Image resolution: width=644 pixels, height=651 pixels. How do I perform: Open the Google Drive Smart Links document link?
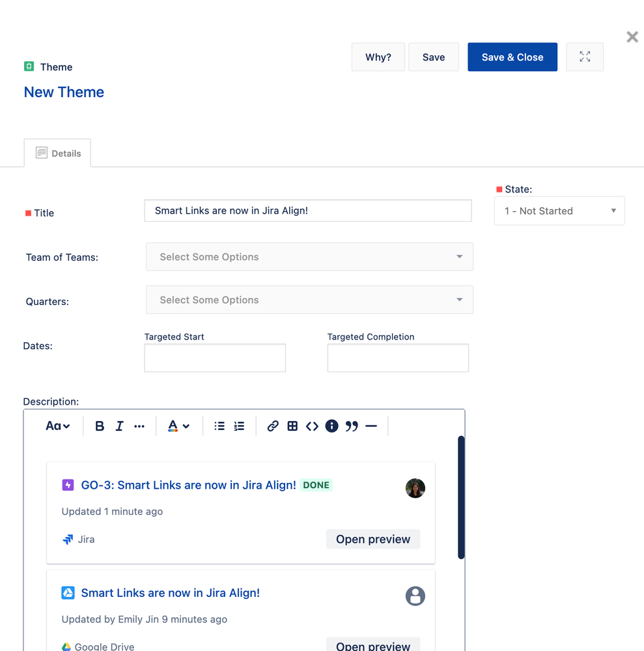coord(171,593)
